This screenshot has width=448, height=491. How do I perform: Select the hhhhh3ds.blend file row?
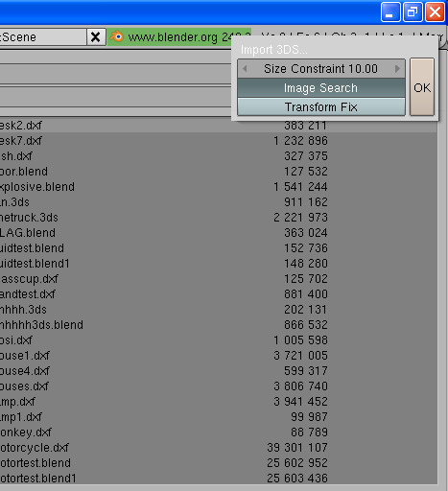pyautogui.click(x=219, y=325)
